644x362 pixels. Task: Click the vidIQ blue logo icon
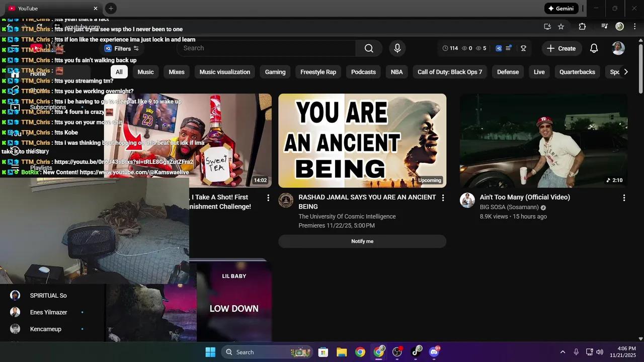pos(499,48)
